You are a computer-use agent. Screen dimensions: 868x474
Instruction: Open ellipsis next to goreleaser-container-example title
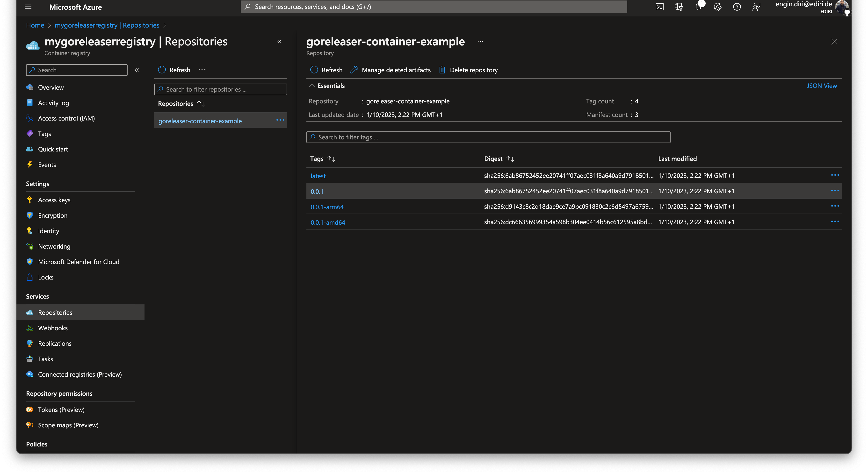click(x=480, y=42)
